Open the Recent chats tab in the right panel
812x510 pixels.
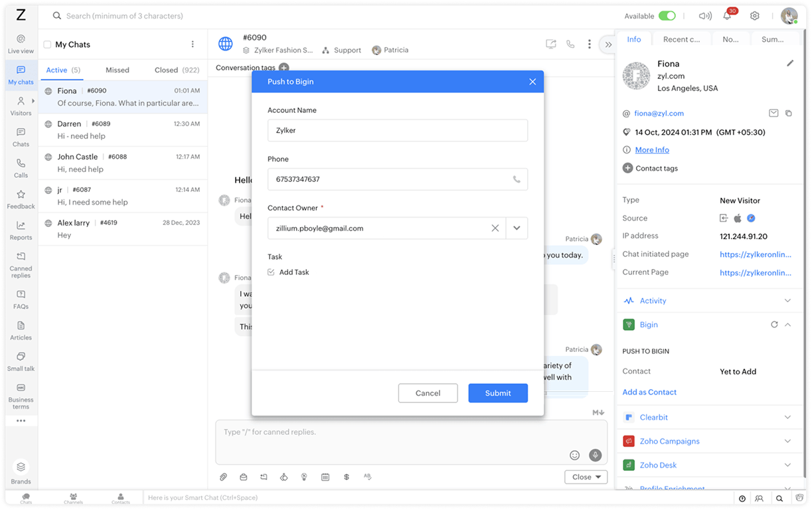pos(681,39)
